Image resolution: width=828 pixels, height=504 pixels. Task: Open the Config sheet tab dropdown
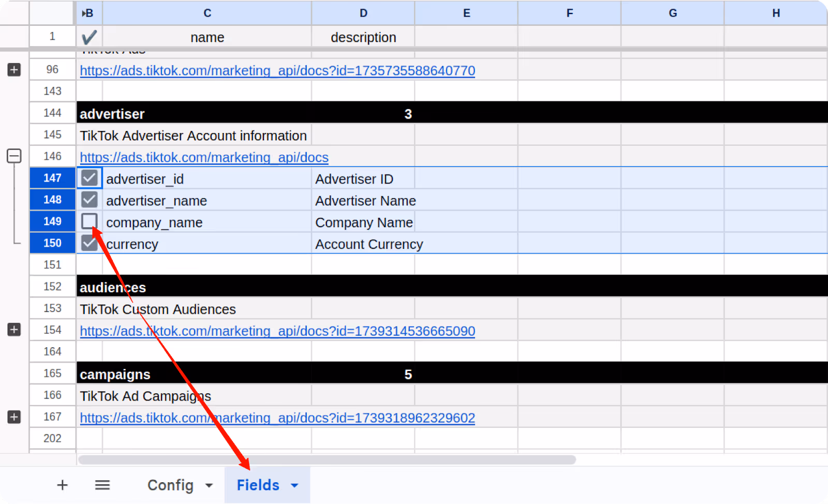pos(209,485)
